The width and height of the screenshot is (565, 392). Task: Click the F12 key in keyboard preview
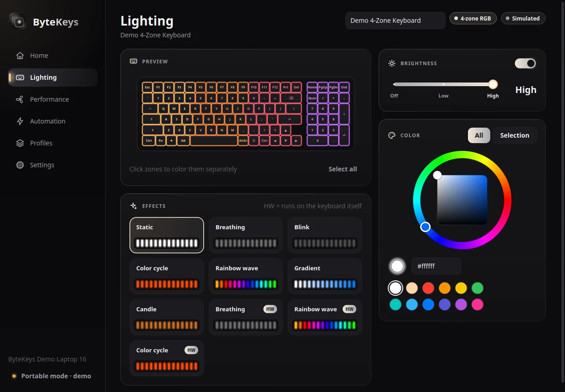(x=275, y=87)
